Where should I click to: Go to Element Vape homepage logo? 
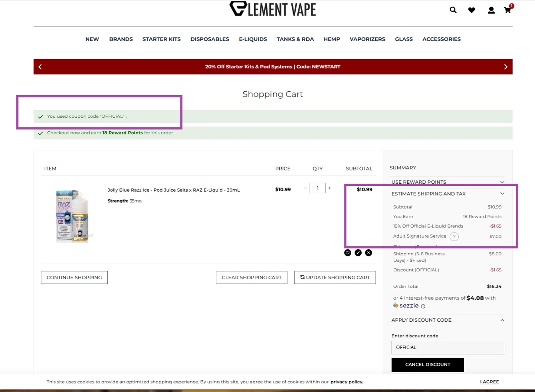272,9
